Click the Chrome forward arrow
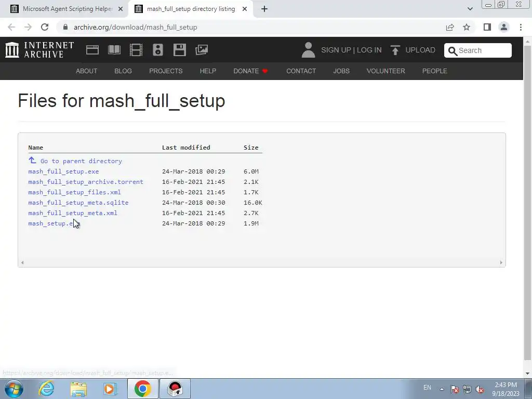The height and width of the screenshot is (399, 532). click(28, 27)
